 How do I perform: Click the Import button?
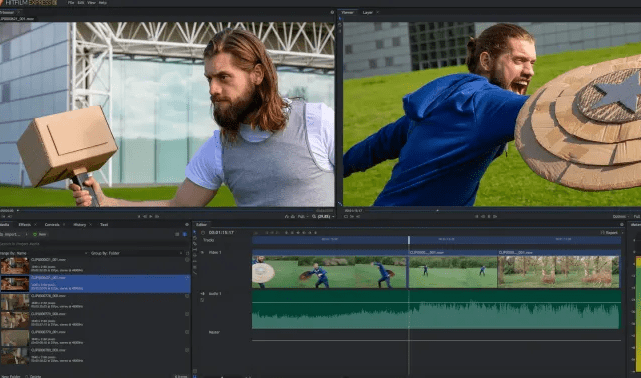click(x=11, y=234)
